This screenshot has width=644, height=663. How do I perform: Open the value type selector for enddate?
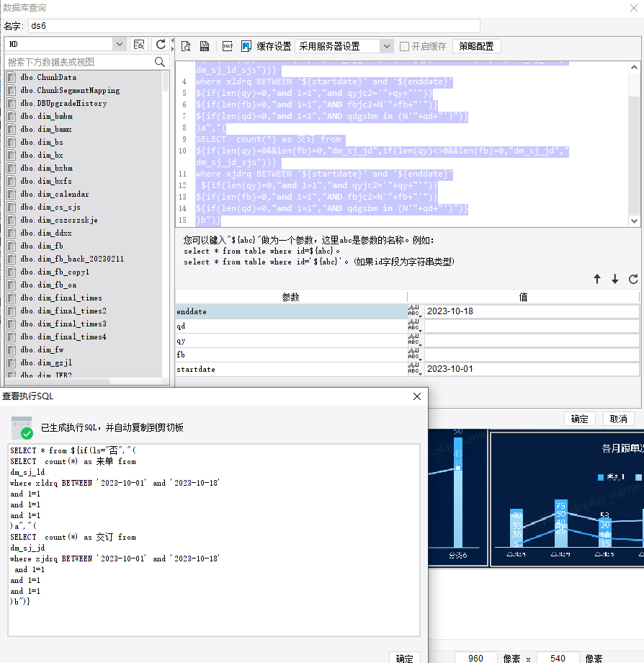point(414,311)
